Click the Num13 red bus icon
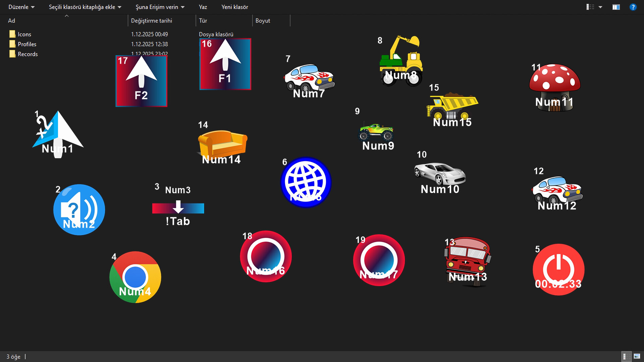This screenshot has width=644, height=362. [467, 261]
